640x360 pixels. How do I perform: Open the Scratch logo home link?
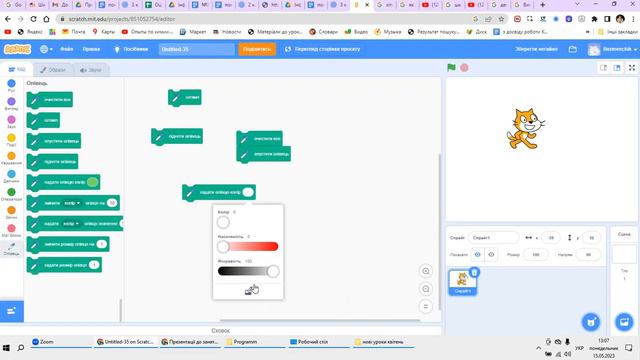click(x=17, y=49)
